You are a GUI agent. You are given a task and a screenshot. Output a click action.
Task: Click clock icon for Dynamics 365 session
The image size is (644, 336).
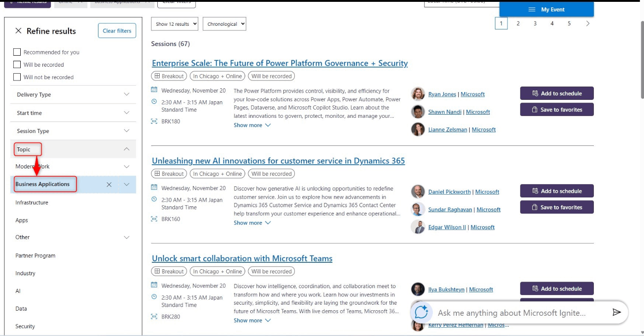(154, 199)
